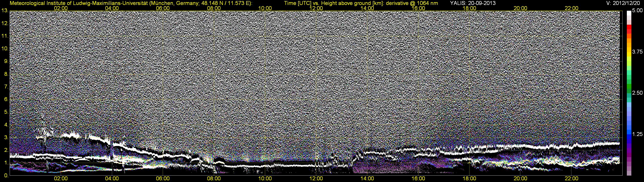Click the 18:00 label on the bottom time axis

(469, 179)
